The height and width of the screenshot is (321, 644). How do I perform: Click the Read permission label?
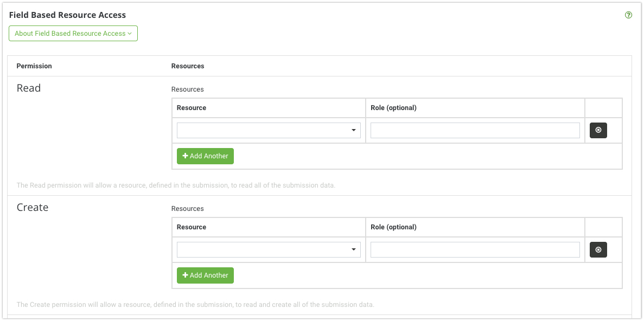(x=29, y=88)
